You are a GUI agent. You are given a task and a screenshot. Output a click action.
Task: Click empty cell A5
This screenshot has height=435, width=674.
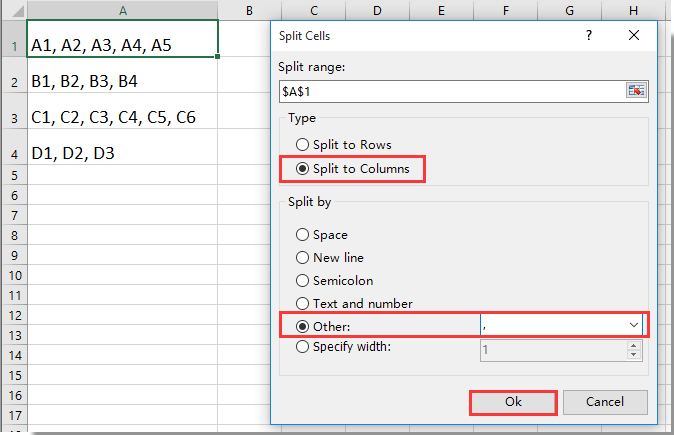pyautogui.click(x=123, y=175)
